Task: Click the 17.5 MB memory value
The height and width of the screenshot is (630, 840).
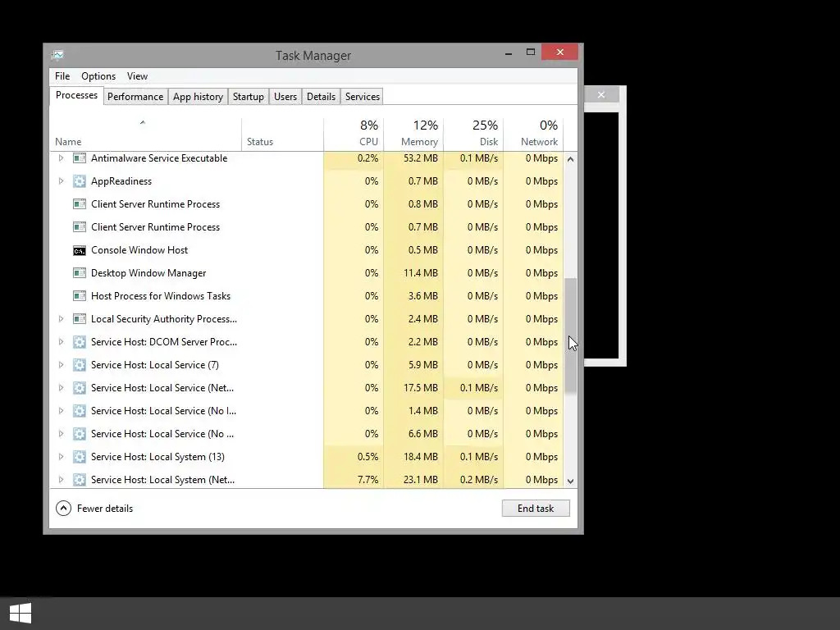Action: 421,388
